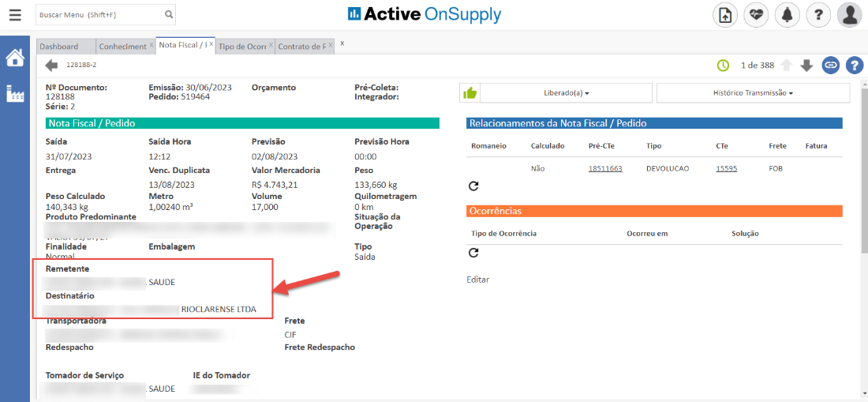This screenshot has height=402, width=868.
Task: Click the Fatura column header
Action: tap(816, 146)
